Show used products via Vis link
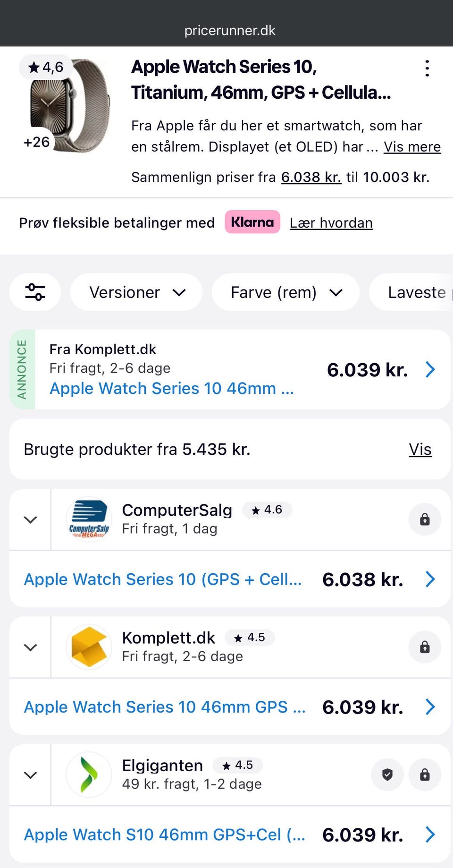The width and height of the screenshot is (453, 868). (x=420, y=449)
